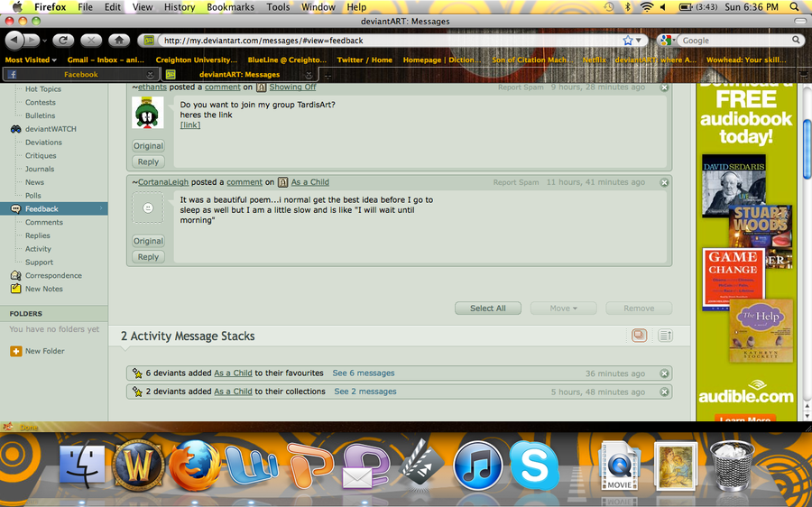Image resolution: width=812 pixels, height=507 pixels.
Task: Open deviantWATCH in the sidebar
Action: [51, 129]
